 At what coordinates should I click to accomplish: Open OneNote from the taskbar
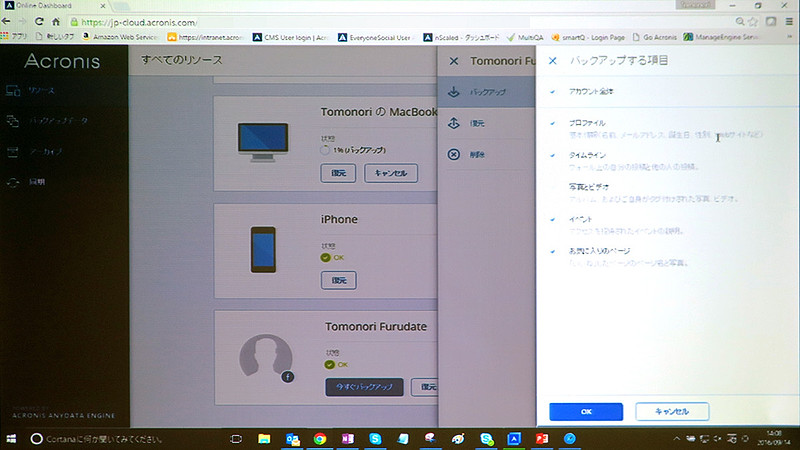point(347,439)
